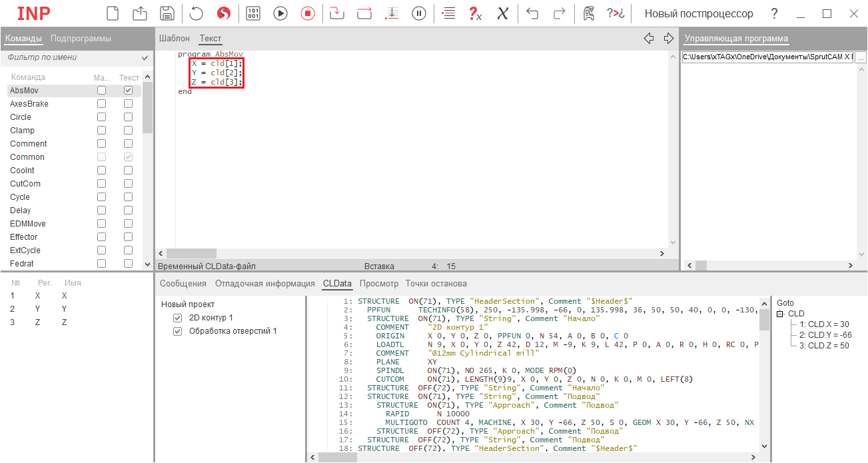Collapse the CLD tree node

point(780,314)
